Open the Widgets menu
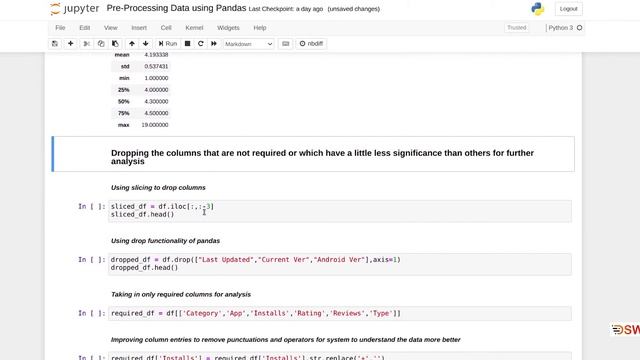 228,28
